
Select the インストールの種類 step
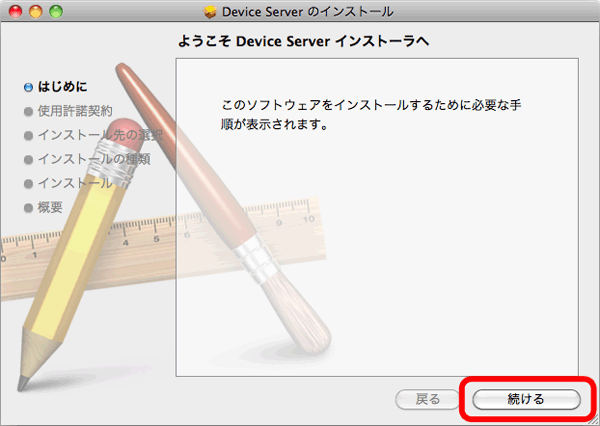coord(94,159)
